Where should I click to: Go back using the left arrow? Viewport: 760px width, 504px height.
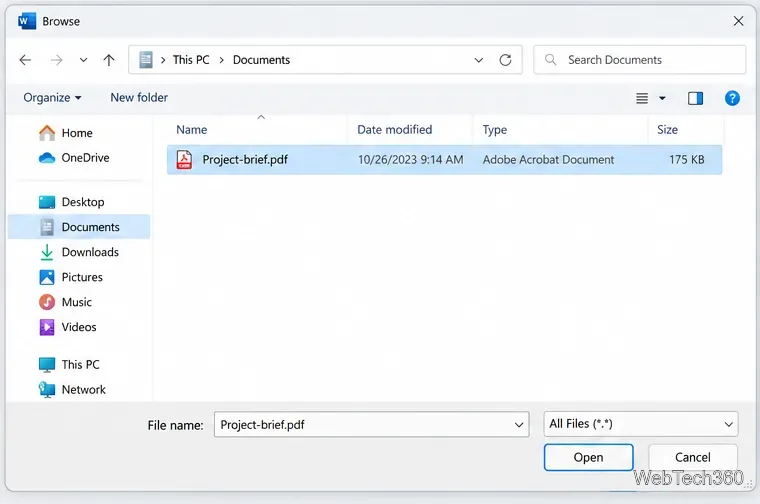(25, 60)
